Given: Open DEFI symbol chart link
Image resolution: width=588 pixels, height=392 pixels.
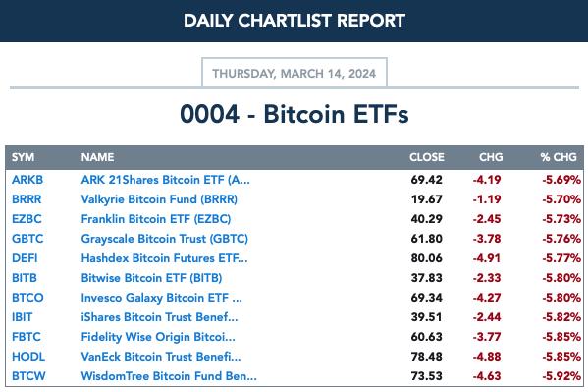Looking at the screenshot, I should (x=25, y=258).
